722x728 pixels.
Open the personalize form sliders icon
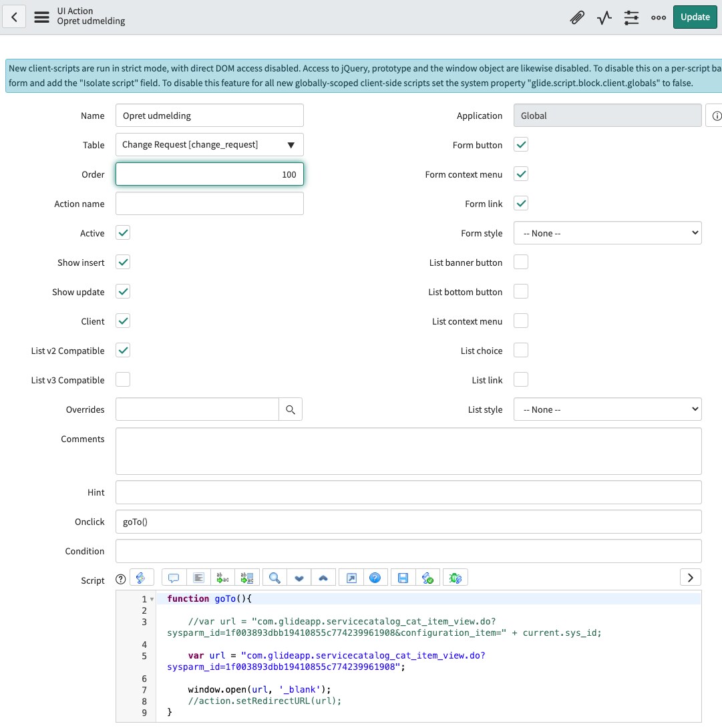[631, 17]
